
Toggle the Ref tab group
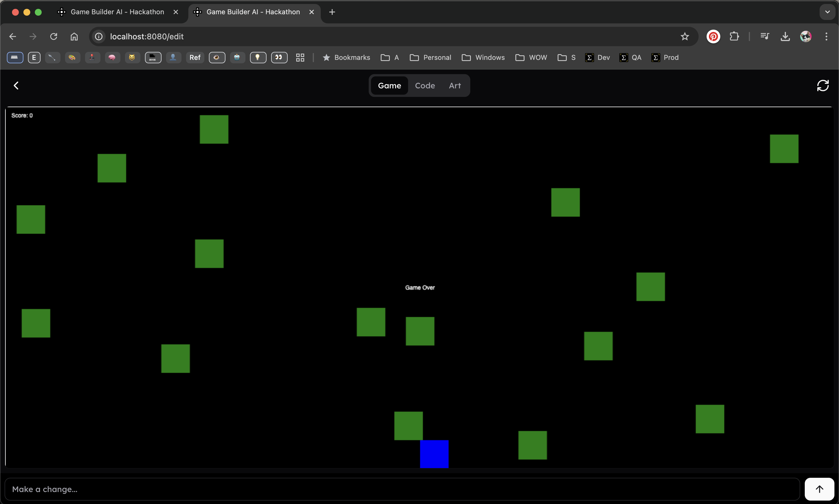[x=195, y=57]
